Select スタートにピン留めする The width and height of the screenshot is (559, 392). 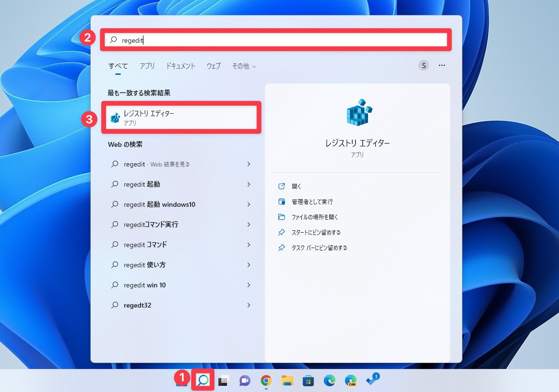point(316,232)
